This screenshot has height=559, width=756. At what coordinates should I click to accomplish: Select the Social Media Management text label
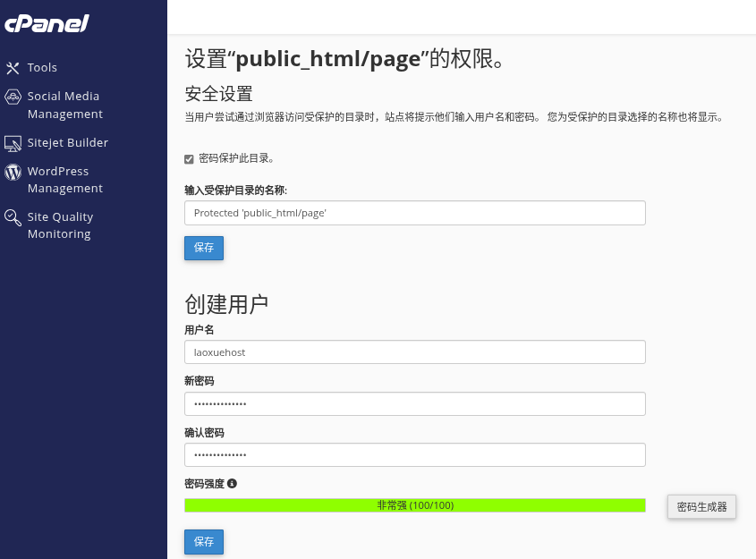pyautogui.click(x=64, y=105)
